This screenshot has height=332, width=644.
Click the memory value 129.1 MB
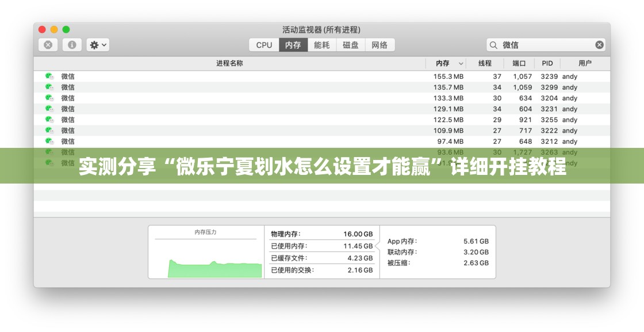click(448, 109)
